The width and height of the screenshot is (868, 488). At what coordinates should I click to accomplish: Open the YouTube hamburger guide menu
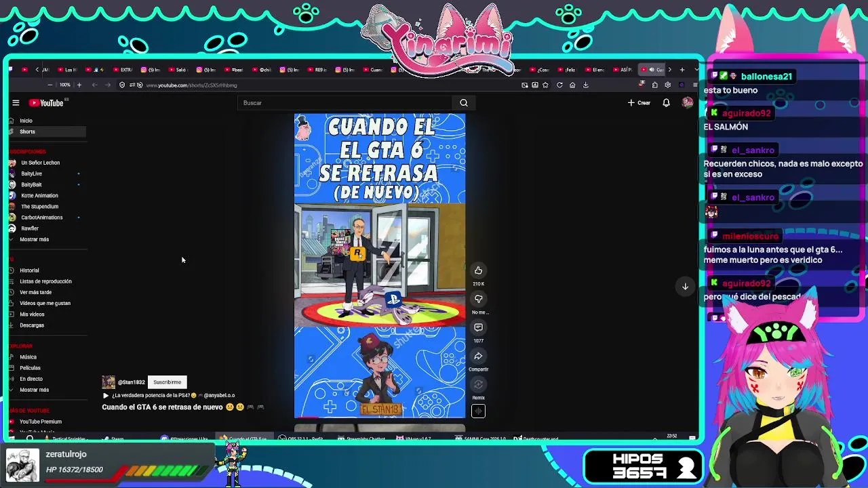pos(16,103)
